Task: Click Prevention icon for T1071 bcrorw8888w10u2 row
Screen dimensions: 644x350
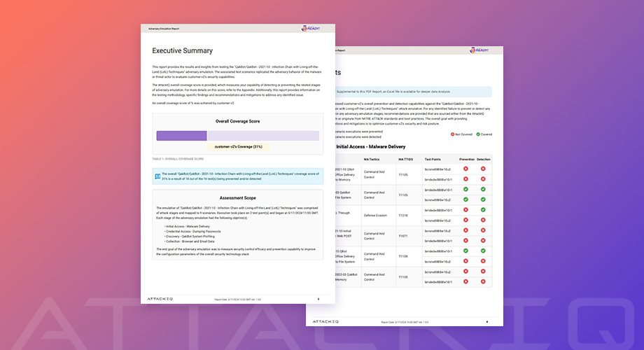Action: [465, 230]
